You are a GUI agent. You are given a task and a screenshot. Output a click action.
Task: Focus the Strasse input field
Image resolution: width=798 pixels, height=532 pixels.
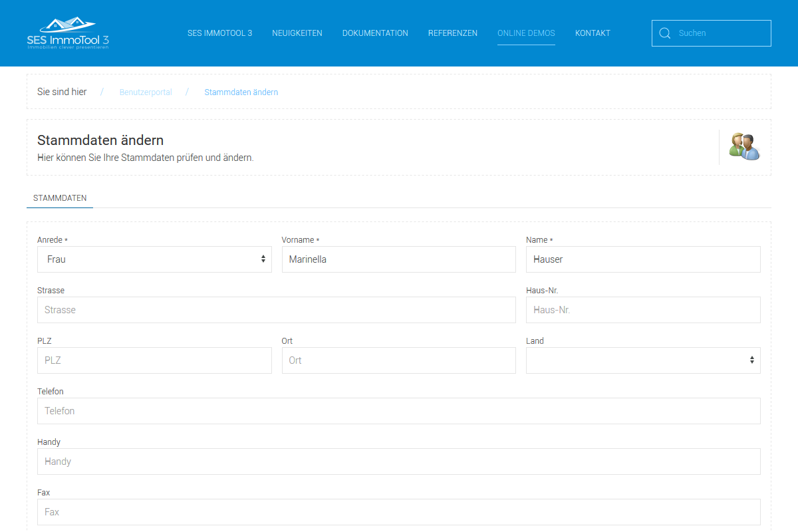pyautogui.click(x=277, y=310)
